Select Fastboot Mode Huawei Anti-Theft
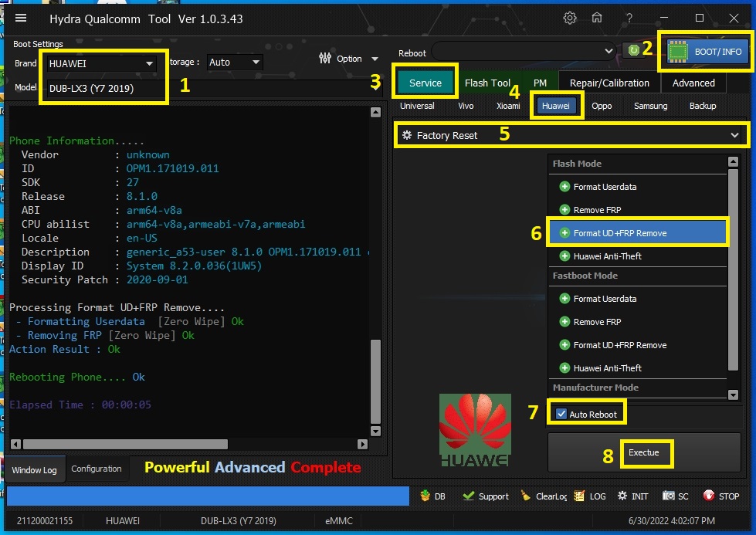The height and width of the screenshot is (535, 756). (637, 368)
